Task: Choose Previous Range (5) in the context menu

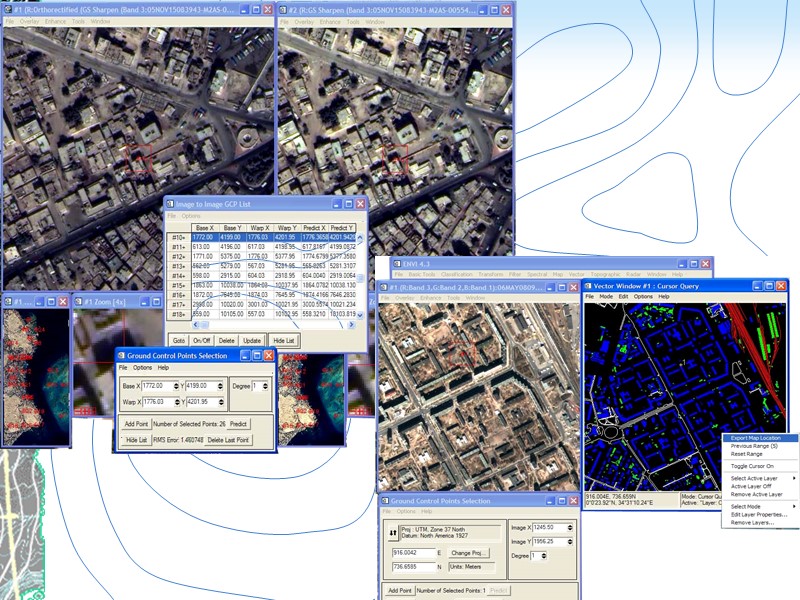Action: pos(760,446)
